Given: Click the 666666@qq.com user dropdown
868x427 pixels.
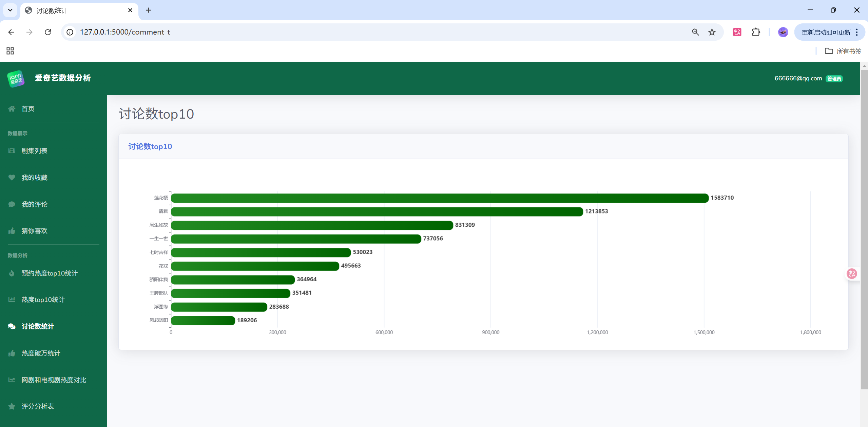Looking at the screenshot, I should [x=798, y=78].
